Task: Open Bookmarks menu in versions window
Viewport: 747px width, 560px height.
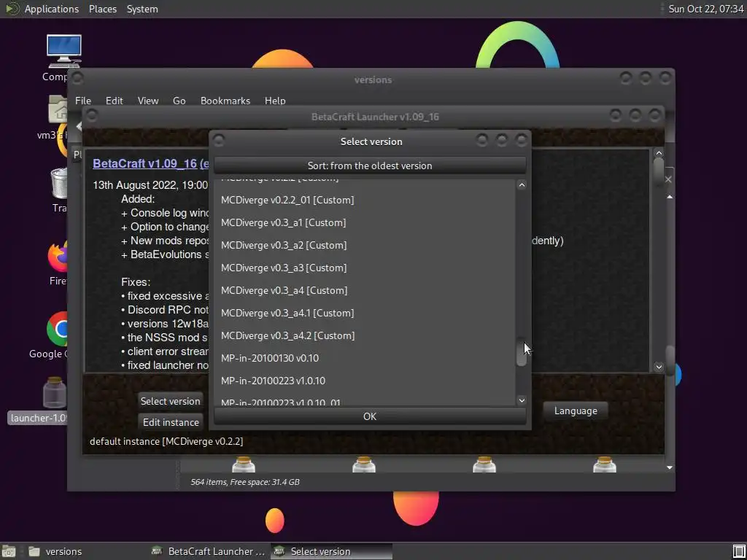Action: 225,101
